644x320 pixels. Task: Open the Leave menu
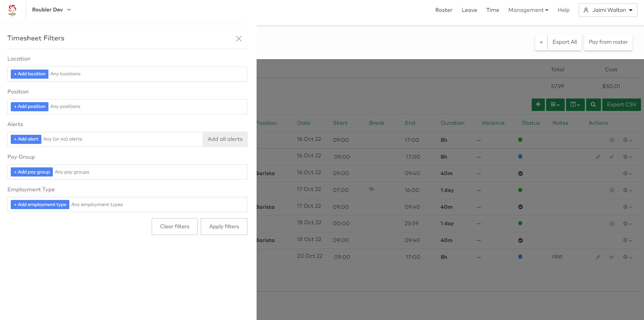click(469, 10)
